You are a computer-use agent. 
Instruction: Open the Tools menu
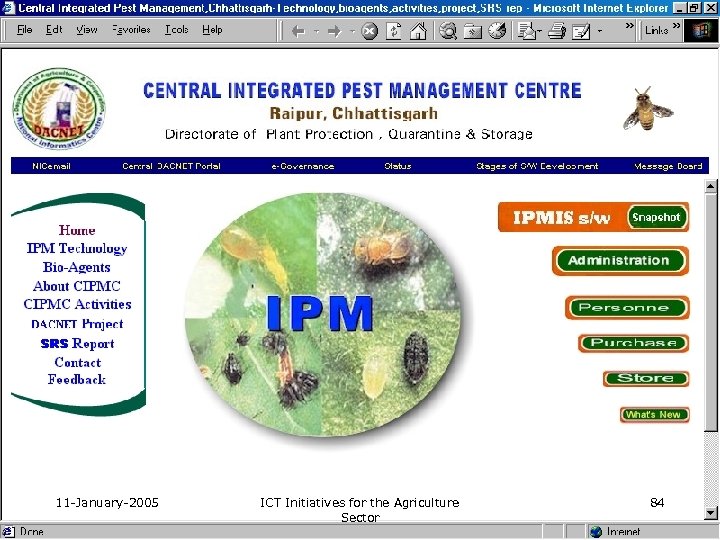pos(177,30)
